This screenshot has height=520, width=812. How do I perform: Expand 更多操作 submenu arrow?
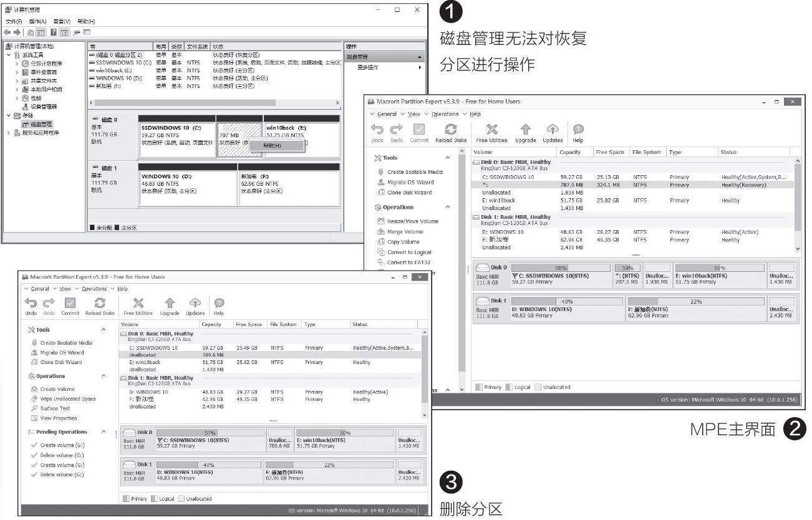(420, 67)
